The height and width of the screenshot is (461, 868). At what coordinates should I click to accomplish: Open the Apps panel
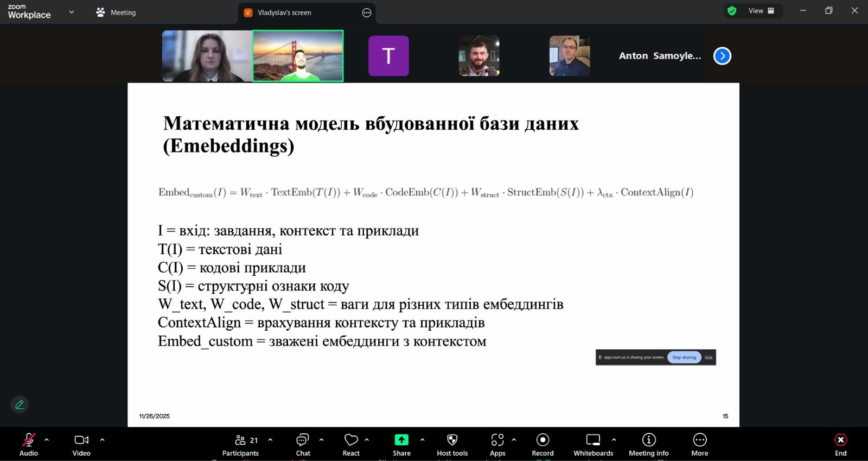pyautogui.click(x=497, y=444)
